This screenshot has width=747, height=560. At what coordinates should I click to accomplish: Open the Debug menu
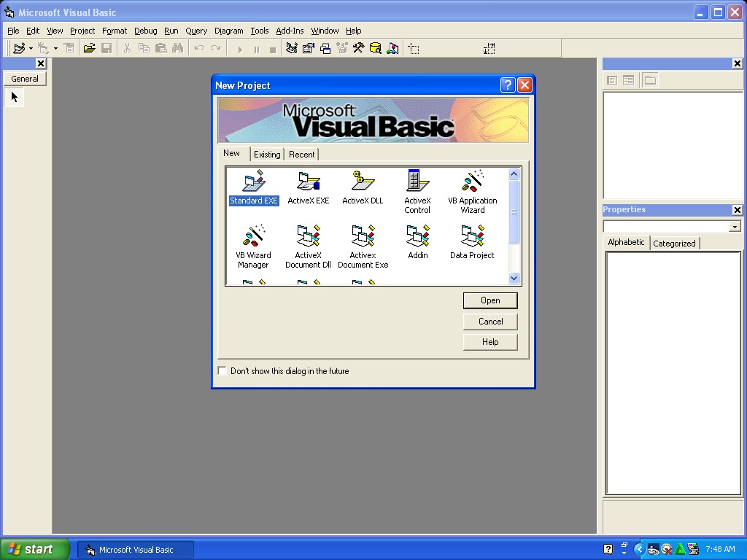[x=145, y=31]
